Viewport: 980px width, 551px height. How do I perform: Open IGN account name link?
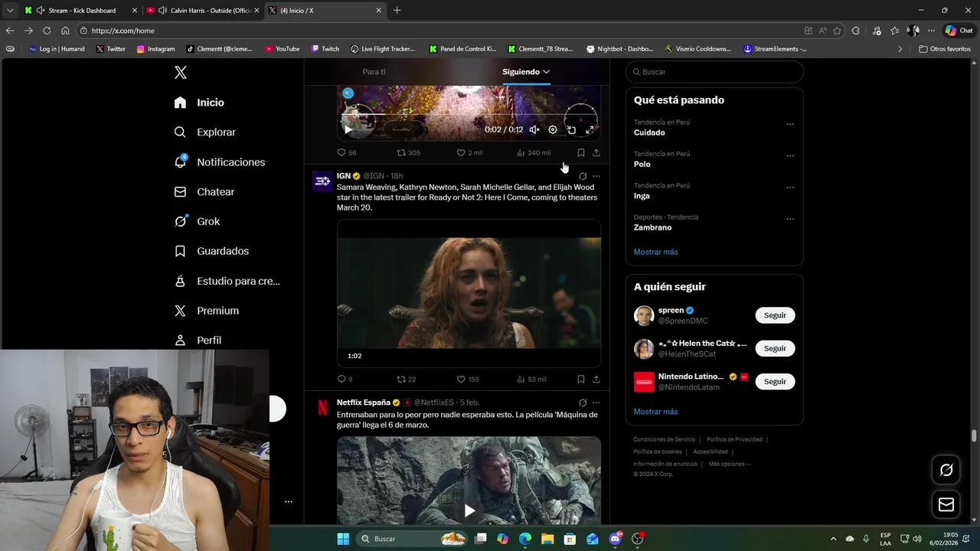tap(344, 176)
